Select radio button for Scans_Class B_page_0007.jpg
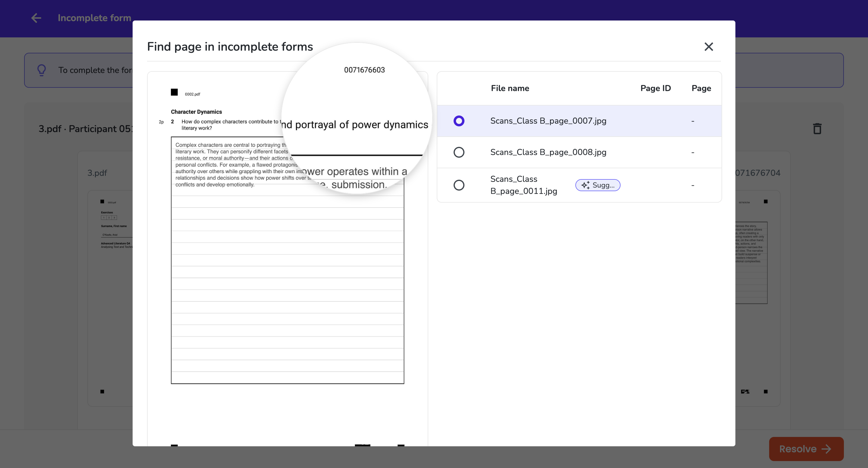Image resolution: width=868 pixels, height=468 pixels. click(459, 121)
